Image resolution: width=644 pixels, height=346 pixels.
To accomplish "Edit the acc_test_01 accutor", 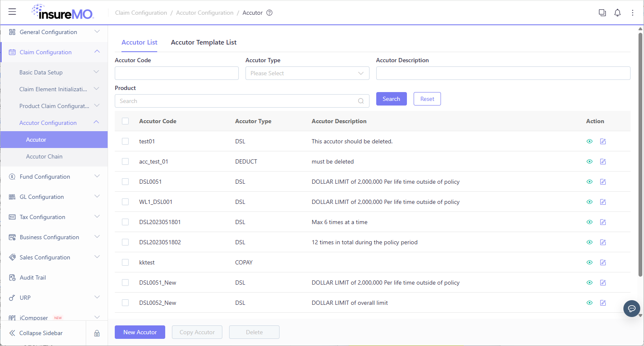I will click(x=603, y=161).
